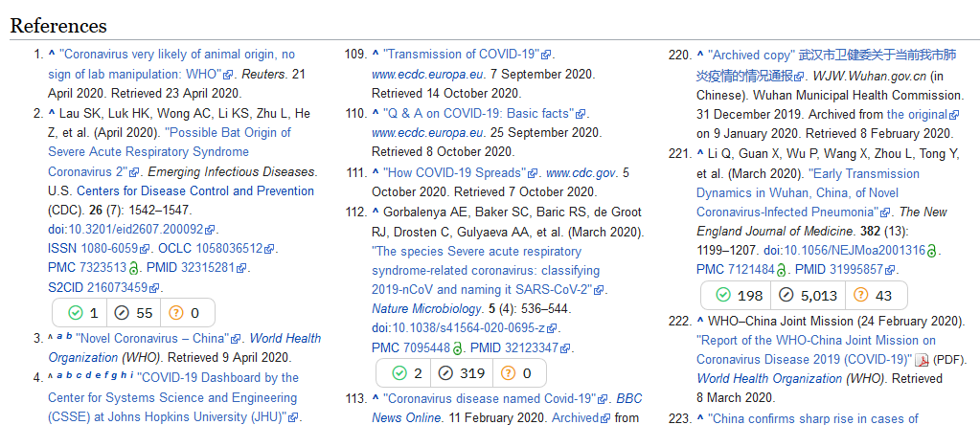Open the www.cdc.gov link
Viewport: 980px width, 425px height.
pos(581,172)
